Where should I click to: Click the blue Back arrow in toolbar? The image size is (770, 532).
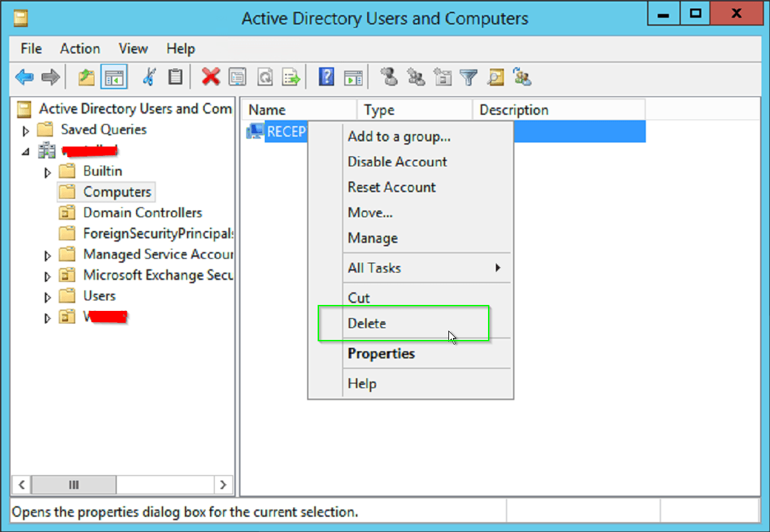(24, 78)
